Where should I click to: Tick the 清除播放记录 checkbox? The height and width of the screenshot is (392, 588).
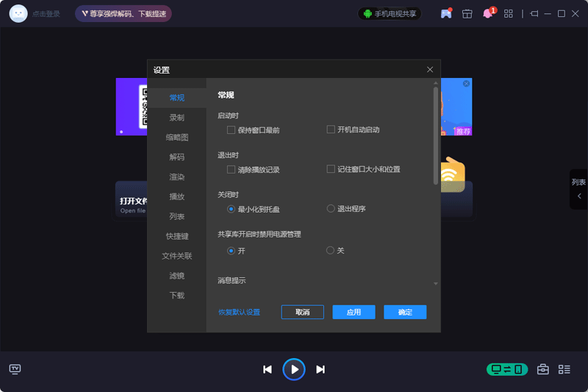pyautogui.click(x=232, y=170)
